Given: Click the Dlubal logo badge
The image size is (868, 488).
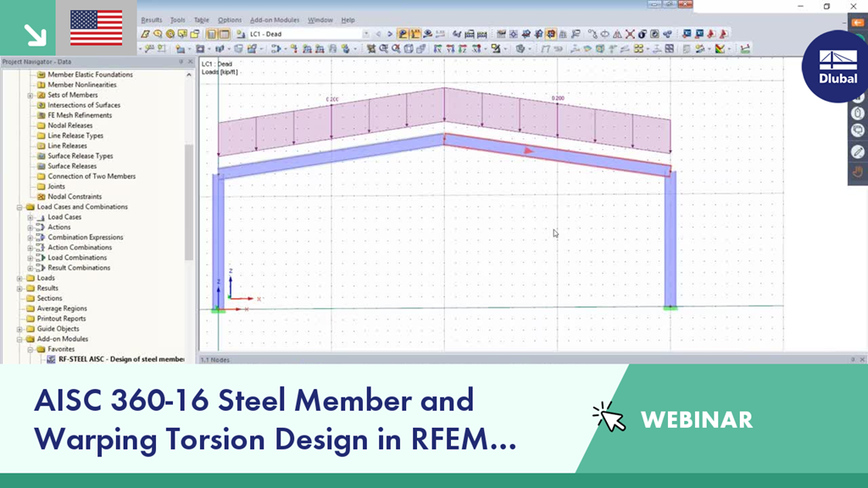Looking at the screenshot, I should click(837, 67).
